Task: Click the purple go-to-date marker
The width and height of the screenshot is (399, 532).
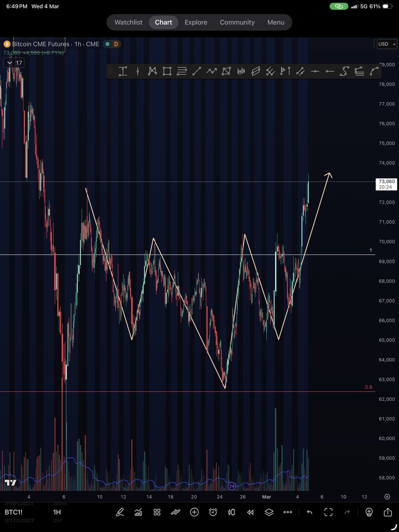Action: 231,486
